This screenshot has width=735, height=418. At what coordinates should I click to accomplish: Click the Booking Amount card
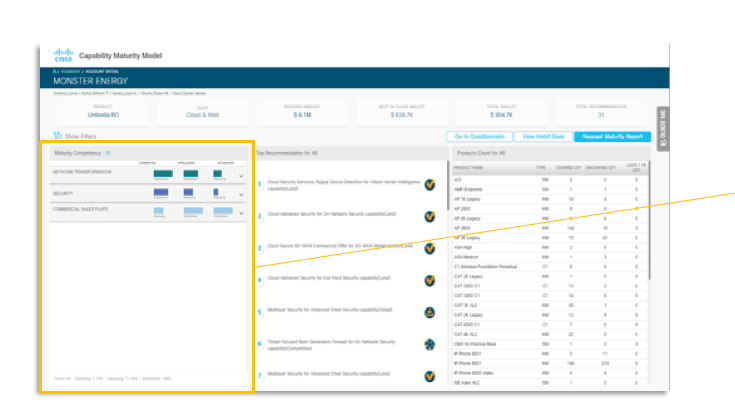(302, 112)
